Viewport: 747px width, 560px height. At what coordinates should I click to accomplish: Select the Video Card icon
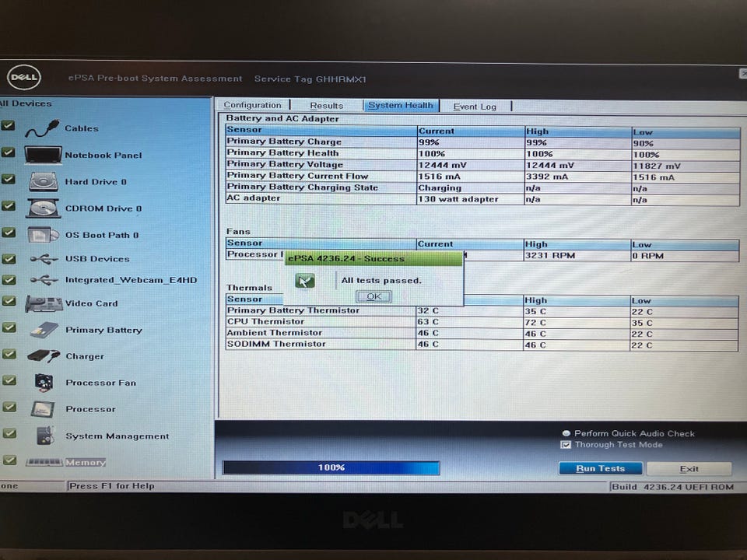[x=44, y=303]
